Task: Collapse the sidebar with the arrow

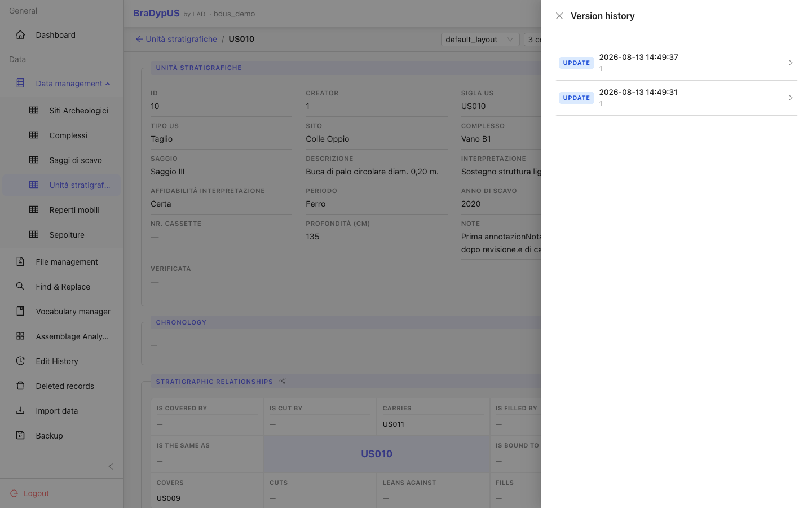Action: (x=111, y=466)
